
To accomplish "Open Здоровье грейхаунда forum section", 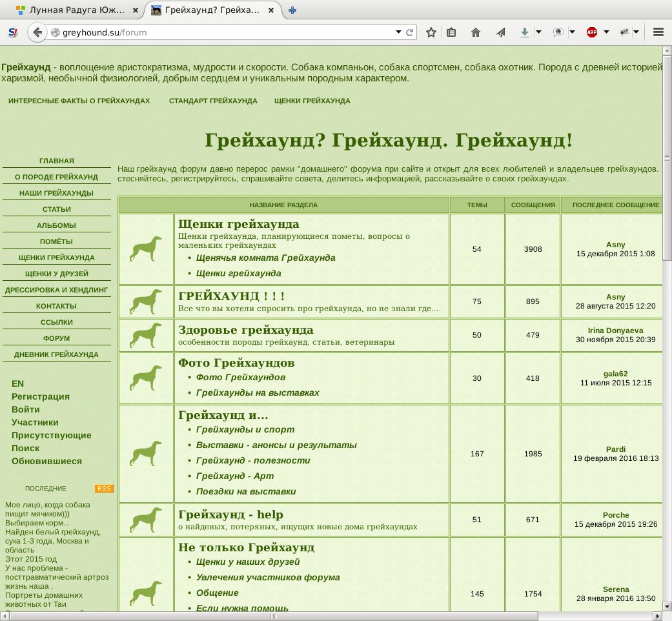I will [x=246, y=330].
